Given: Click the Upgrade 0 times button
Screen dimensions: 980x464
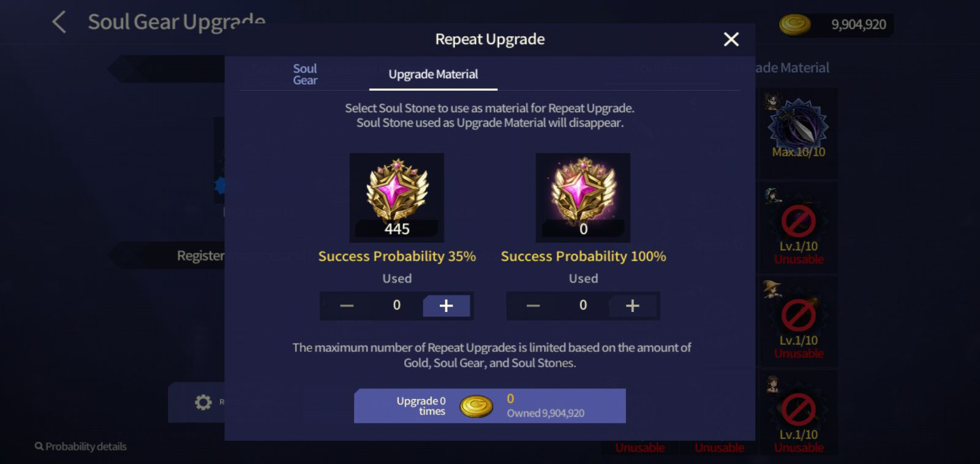Looking at the screenshot, I should point(490,406).
